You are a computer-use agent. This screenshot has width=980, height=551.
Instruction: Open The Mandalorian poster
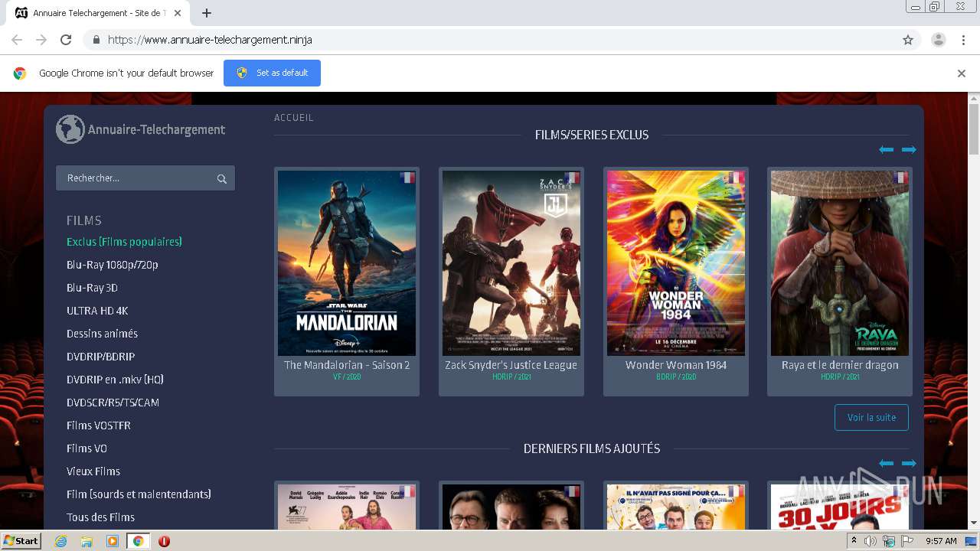tap(347, 263)
